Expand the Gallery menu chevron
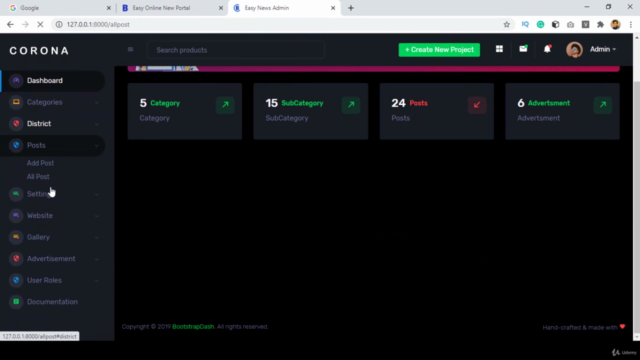 coord(97,238)
